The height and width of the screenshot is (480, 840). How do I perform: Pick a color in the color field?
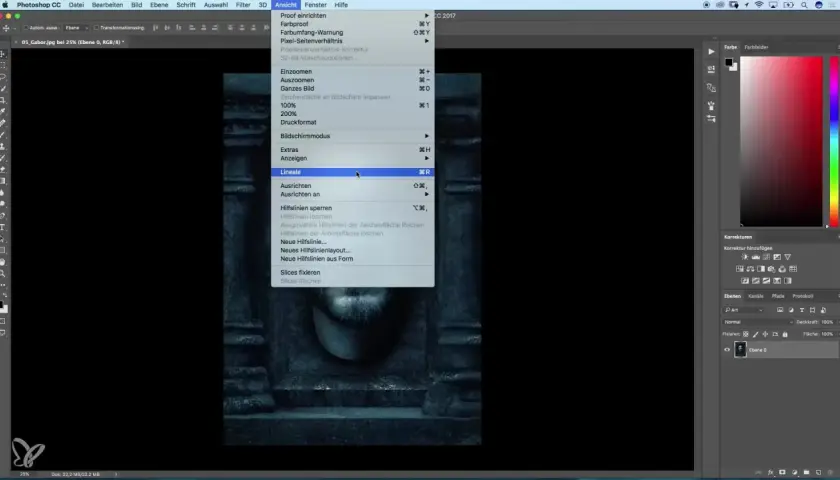781,141
